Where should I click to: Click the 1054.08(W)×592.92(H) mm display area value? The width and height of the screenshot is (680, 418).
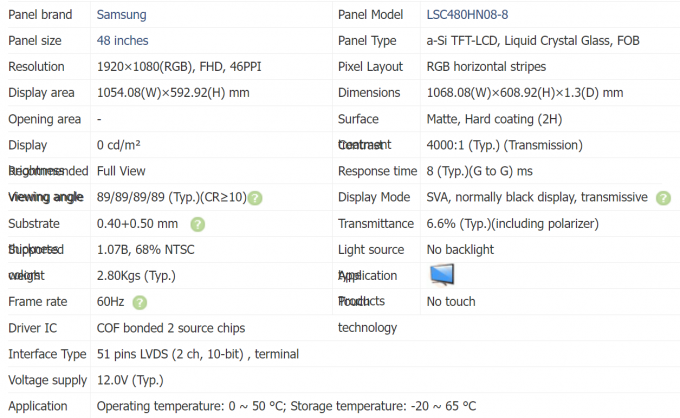click(173, 93)
